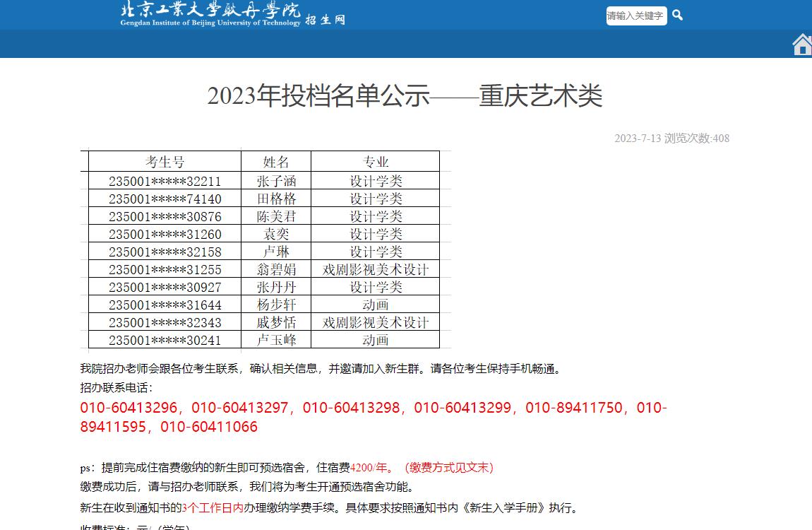Screen dimensions: 812x530
Task: Click phone number 010-60411066
Action: pos(209,427)
